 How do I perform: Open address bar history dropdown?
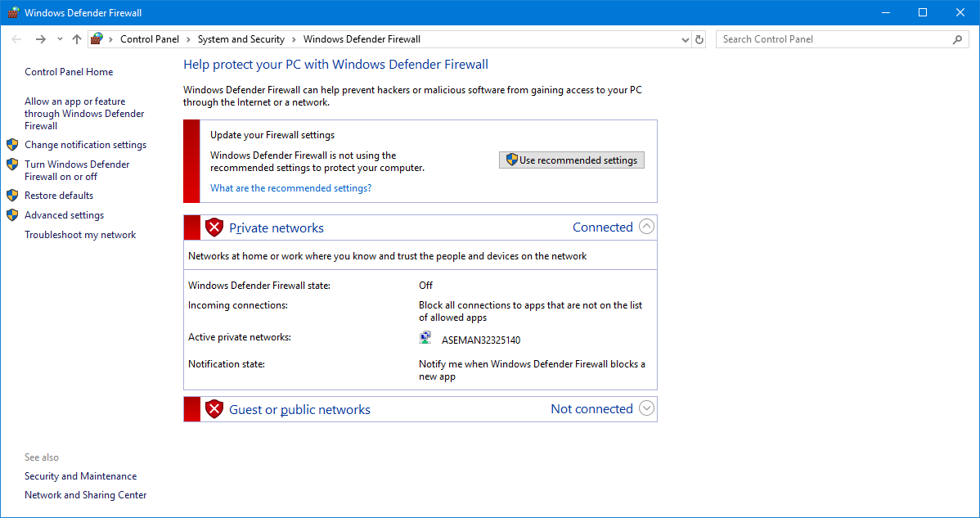(x=686, y=39)
